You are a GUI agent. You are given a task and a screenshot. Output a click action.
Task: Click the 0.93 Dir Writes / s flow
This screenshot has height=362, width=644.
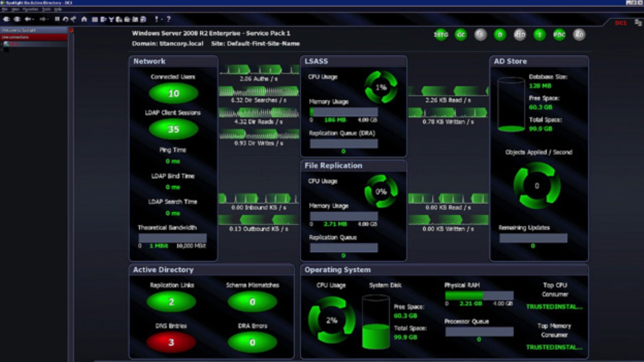point(259,137)
